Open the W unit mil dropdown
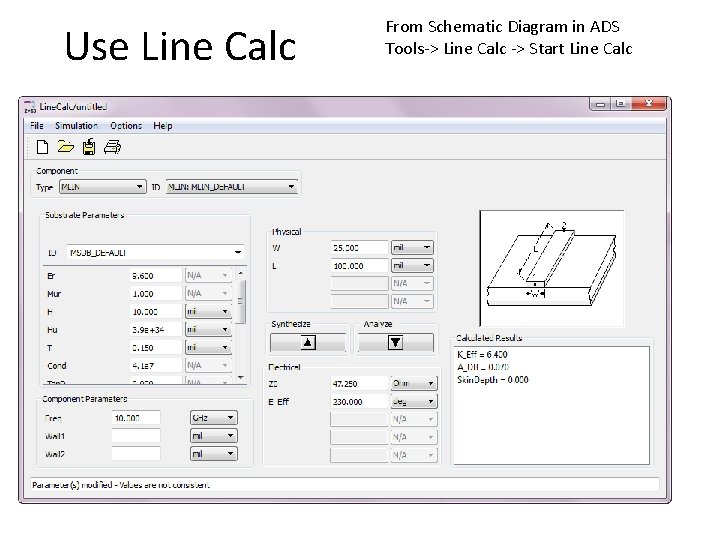Viewport: 720px width, 540px height. click(x=412, y=248)
